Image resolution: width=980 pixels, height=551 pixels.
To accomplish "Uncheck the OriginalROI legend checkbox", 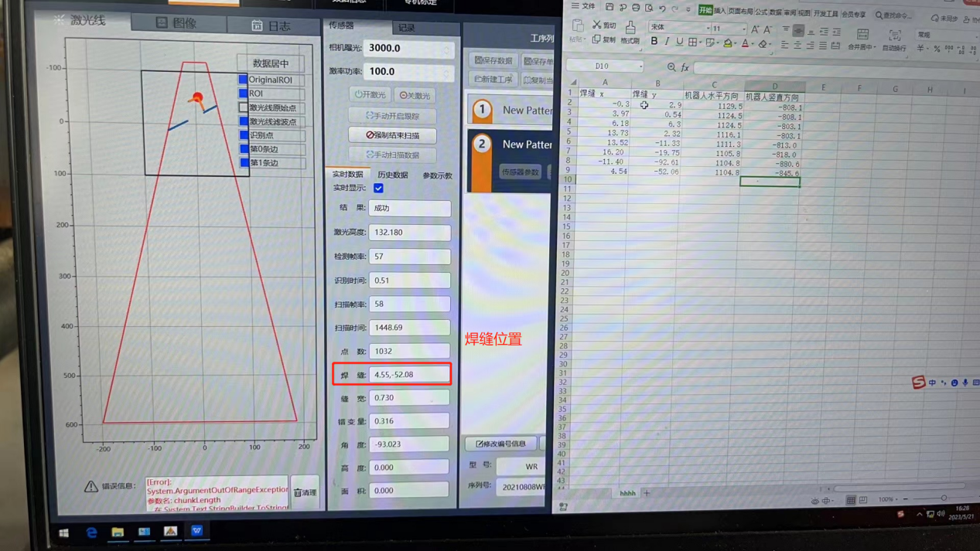I will tap(244, 80).
